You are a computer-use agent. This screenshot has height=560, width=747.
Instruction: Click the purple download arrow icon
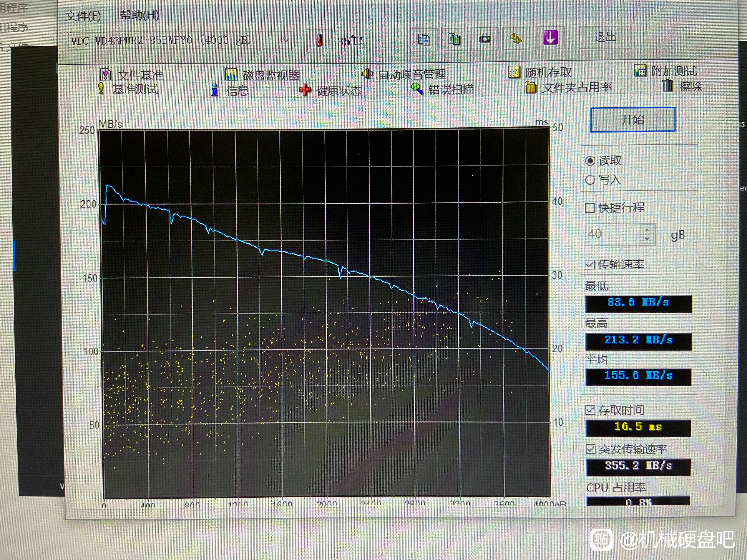(x=550, y=37)
